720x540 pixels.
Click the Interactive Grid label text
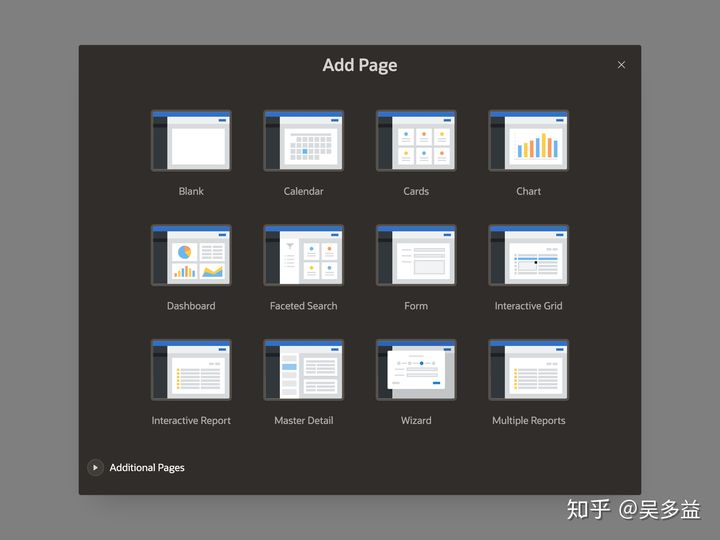coord(529,306)
